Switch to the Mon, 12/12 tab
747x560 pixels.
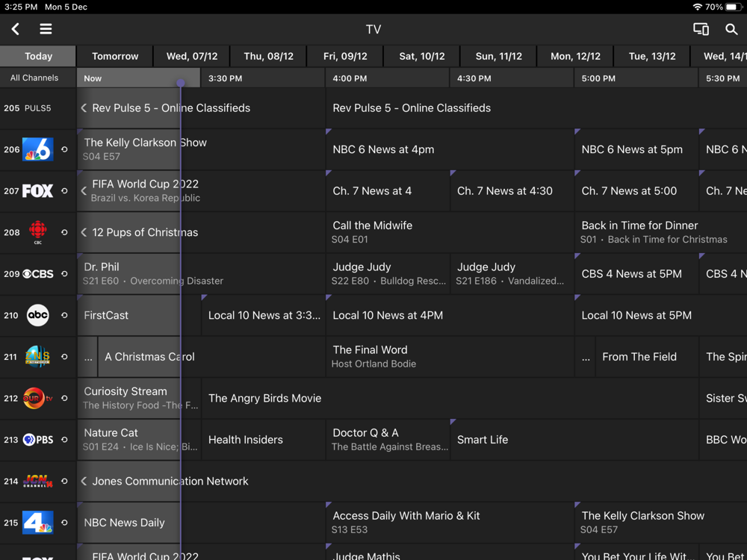click(x=575, y=56)
